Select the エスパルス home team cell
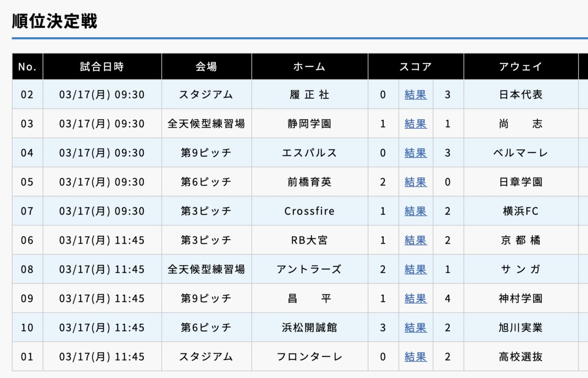 pos(310,153)
